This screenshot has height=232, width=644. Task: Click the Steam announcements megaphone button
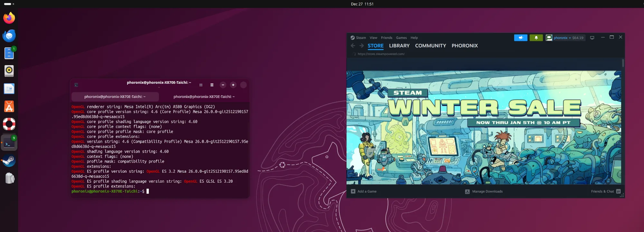520,38
